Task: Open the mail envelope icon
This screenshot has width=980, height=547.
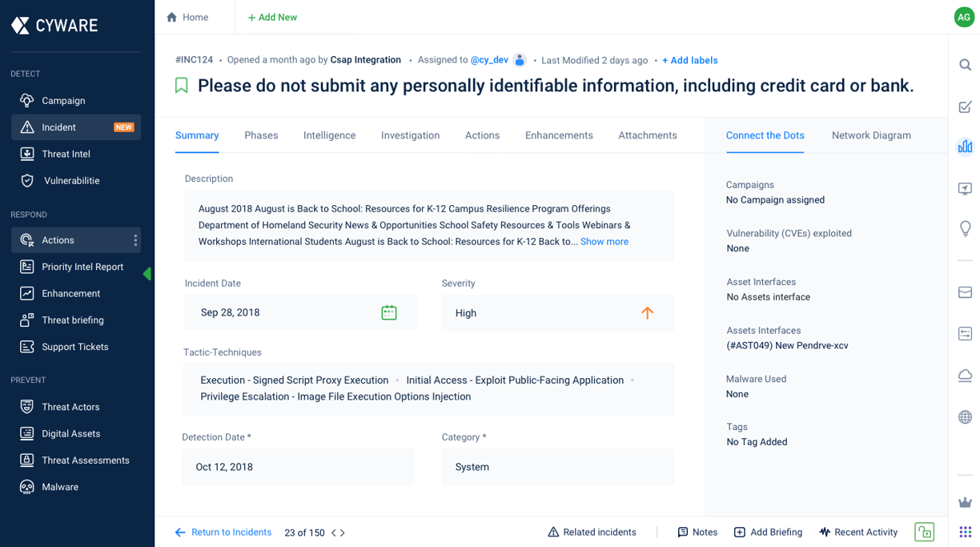Action: click(965, 293)
